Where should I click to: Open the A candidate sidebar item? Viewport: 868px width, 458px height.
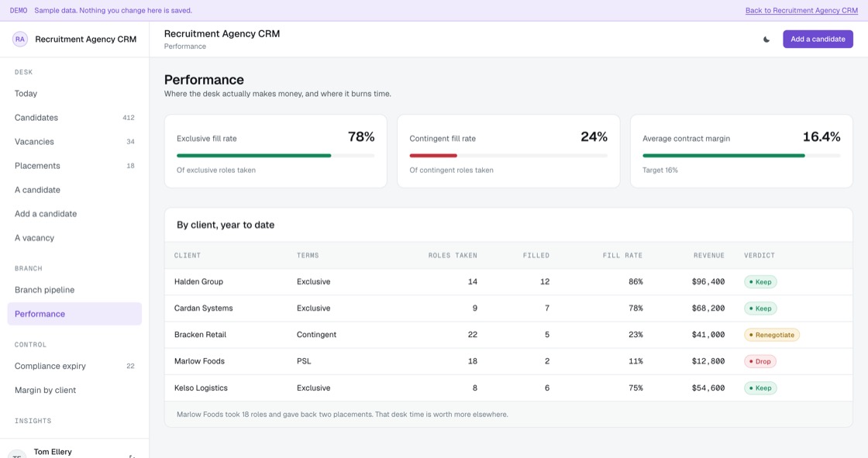74,190
